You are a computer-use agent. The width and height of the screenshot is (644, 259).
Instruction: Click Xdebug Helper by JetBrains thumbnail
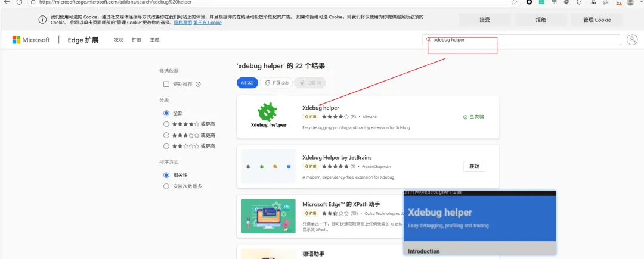click(268, 166)
